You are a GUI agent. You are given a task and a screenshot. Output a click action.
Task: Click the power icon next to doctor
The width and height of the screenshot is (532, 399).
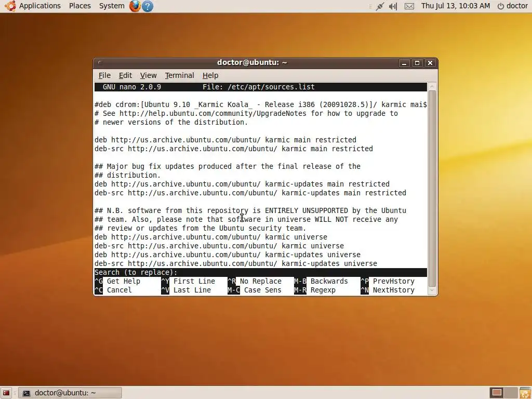(500, 6)
